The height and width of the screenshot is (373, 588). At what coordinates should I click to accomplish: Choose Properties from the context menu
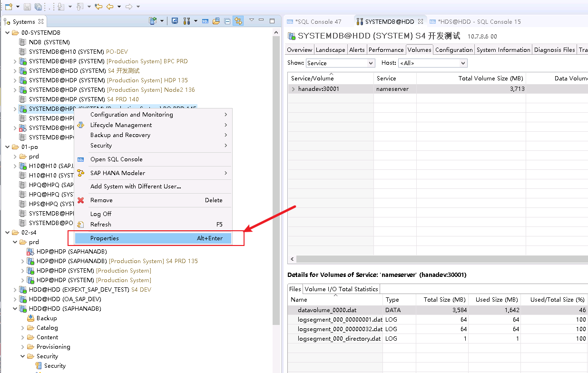pyautogui.click(x=153, y=238)
